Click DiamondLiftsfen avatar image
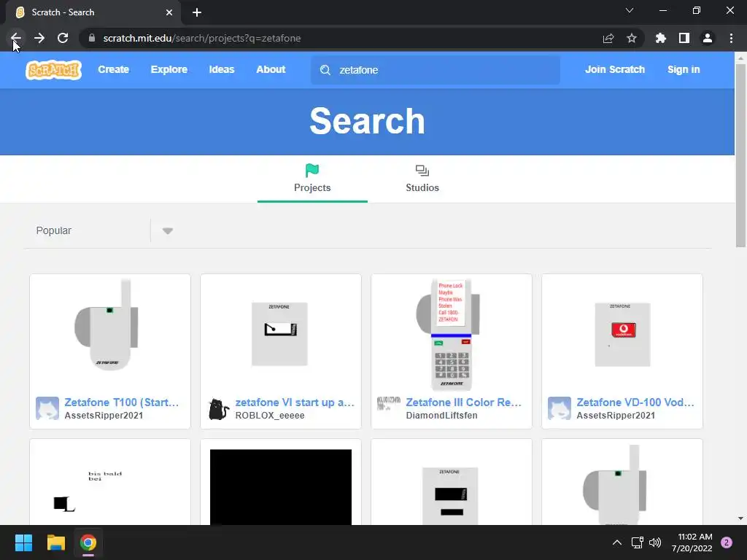Screen dimensions: 747x560 pyautogui.click(x=389, y=404)
